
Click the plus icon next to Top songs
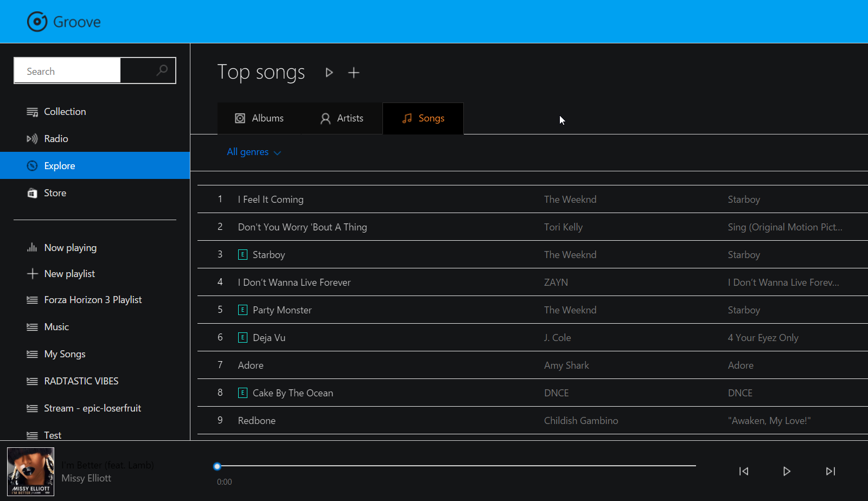(x=354, y=73)
